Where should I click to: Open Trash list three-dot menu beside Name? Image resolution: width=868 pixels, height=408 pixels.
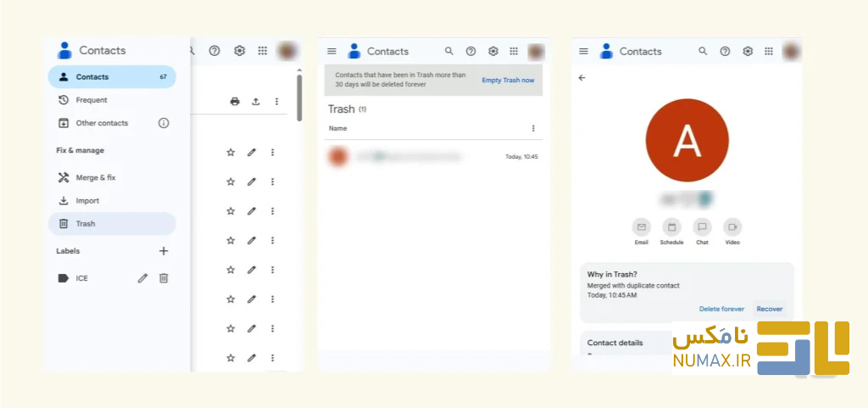(533, 128)
